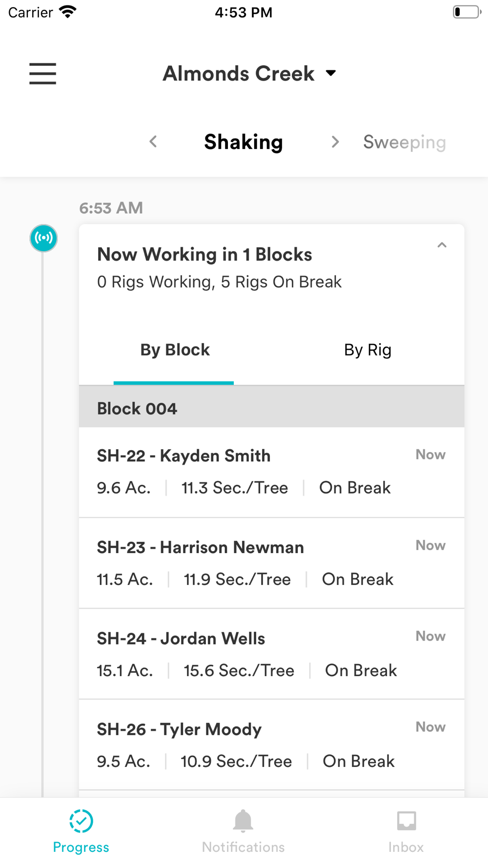Tap the 6:53 AM timeline timestamp
This screenshot has height=868, width=488.
click(111, 208)
